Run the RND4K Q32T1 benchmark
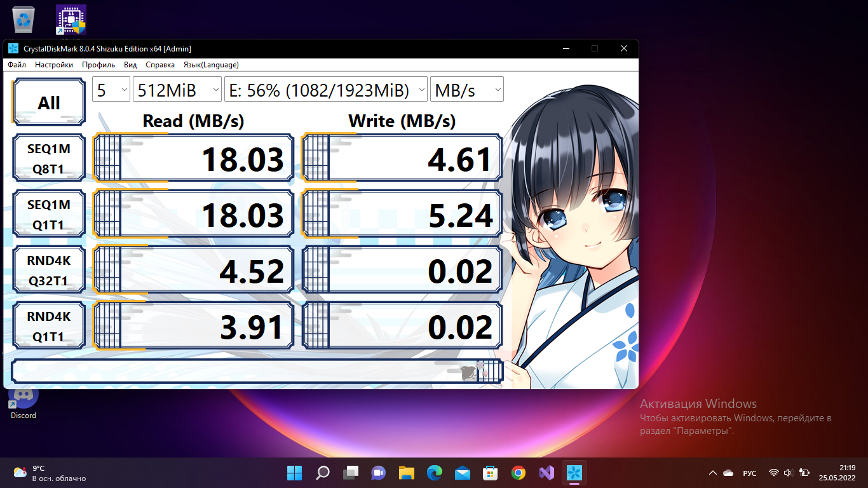This screenshot has width=868, height=488. tap(49, 270)
